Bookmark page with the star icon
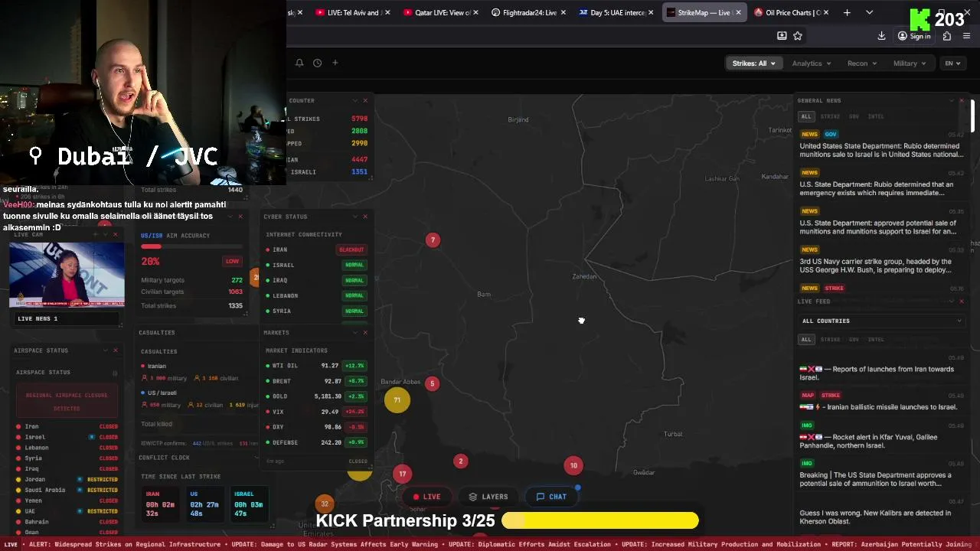 [798, 36]
